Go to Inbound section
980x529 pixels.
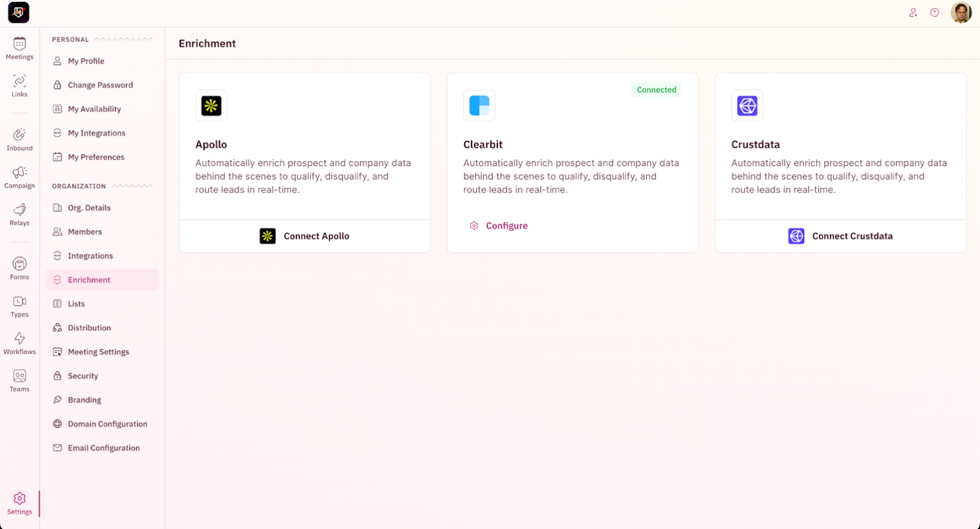(20, 140)
